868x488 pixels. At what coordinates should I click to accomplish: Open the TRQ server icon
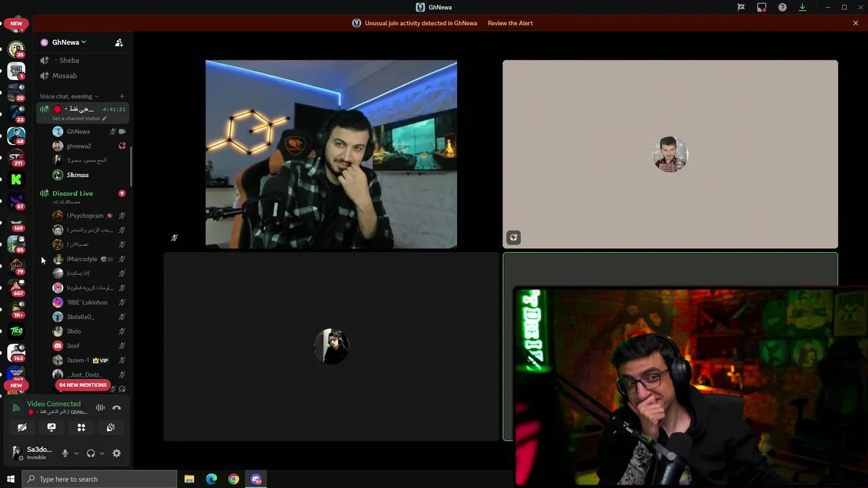point(16,331)
